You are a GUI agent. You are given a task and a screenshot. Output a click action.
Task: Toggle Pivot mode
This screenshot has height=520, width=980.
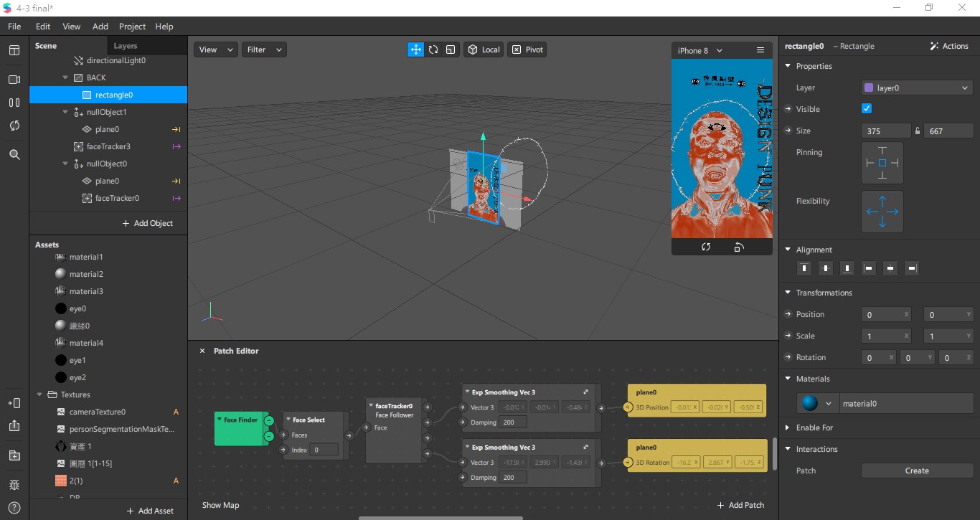point(527,49)
